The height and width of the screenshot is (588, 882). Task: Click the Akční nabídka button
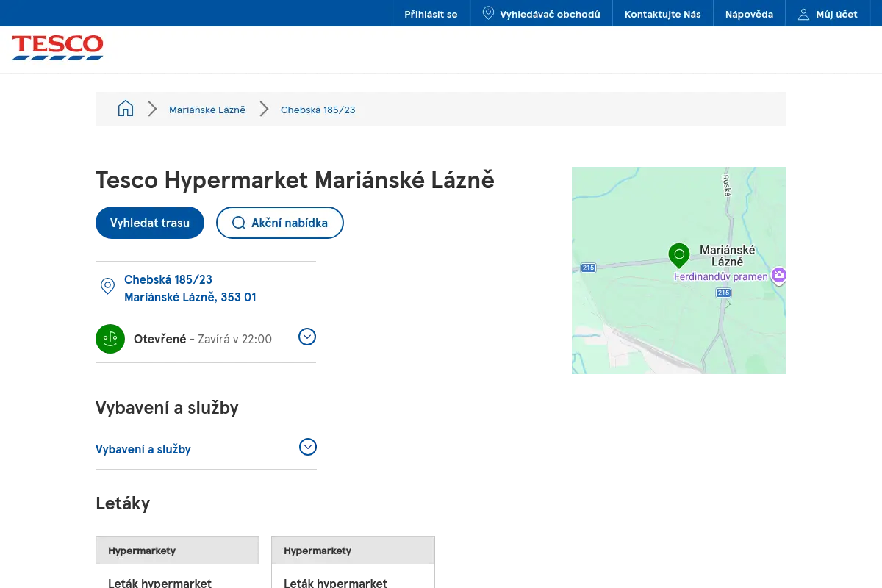click(x=280, y=223)
